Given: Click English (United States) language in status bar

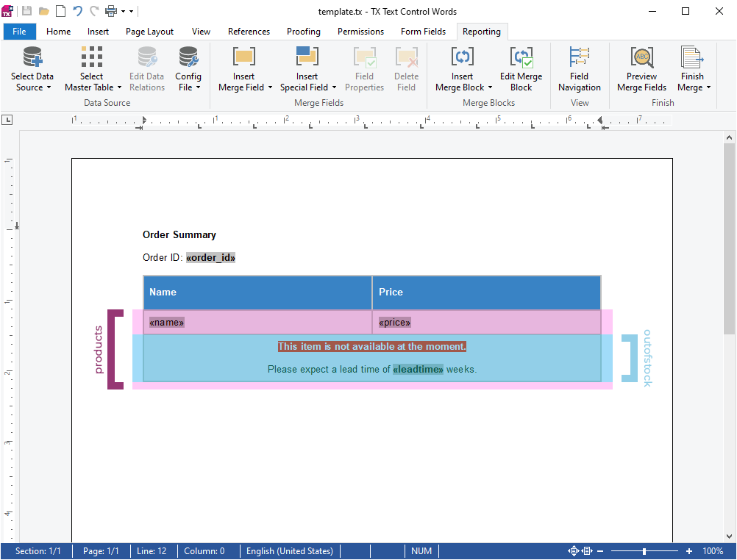Looking at the screenshot, I should click(x=290, y=551).
